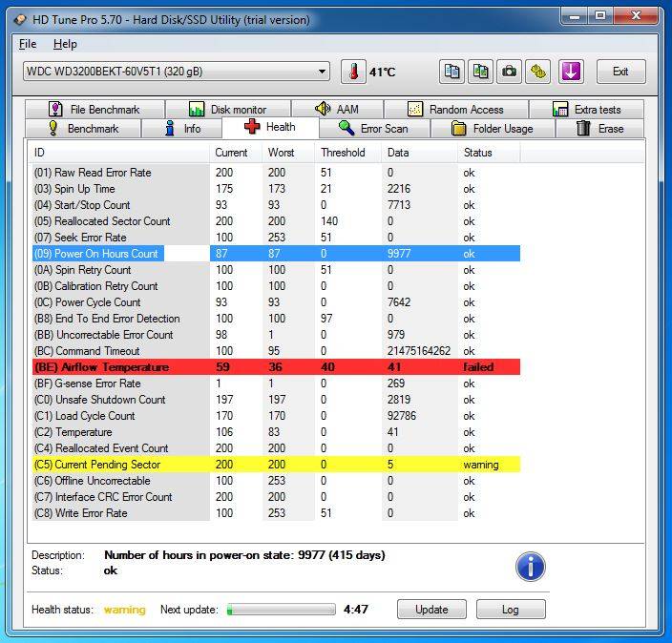The image size is (672, 643).
Task: Click the Update button
Action: (x=431, y=610)
